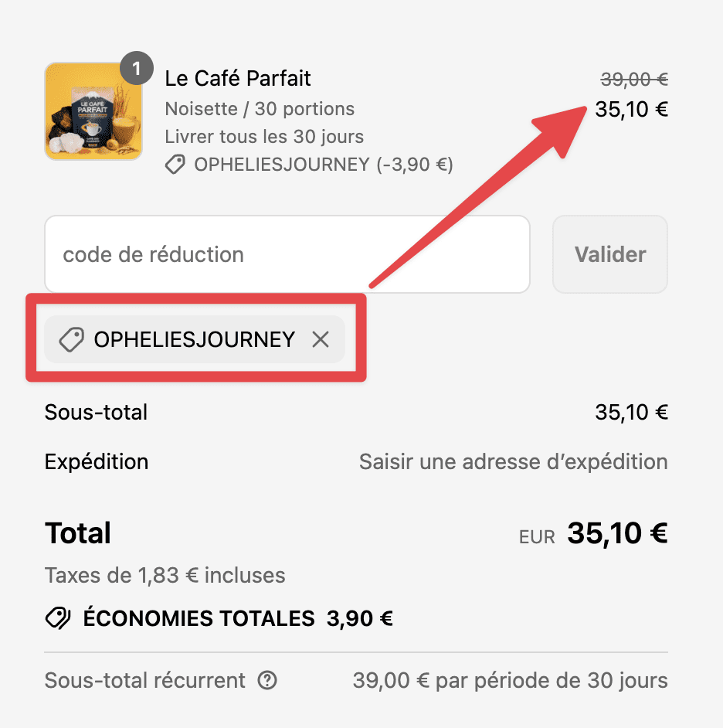Focus the code de réduction field
Screen dimensions: 723x728
287,254
